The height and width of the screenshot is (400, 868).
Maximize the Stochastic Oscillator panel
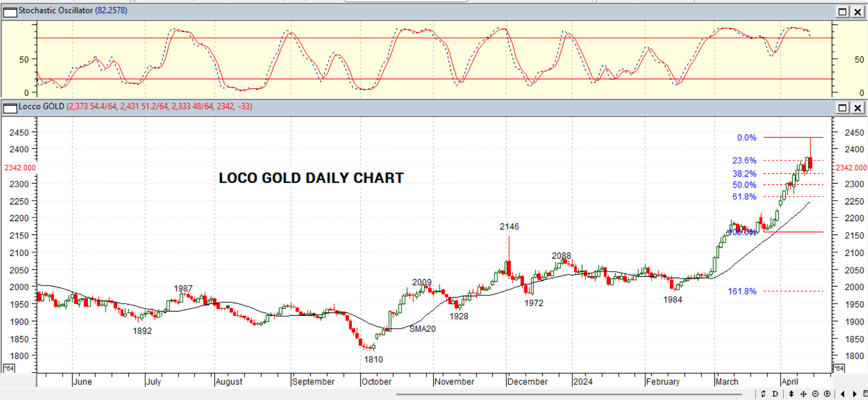tap(843, 12)
